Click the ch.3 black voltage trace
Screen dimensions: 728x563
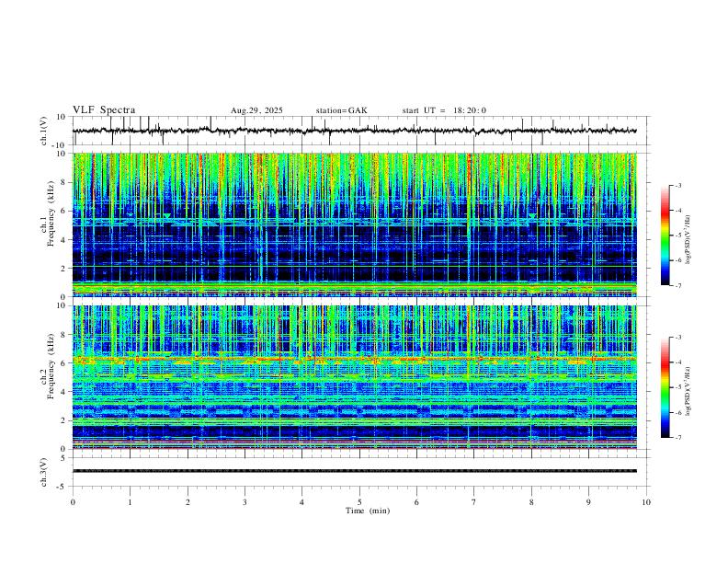354,471
